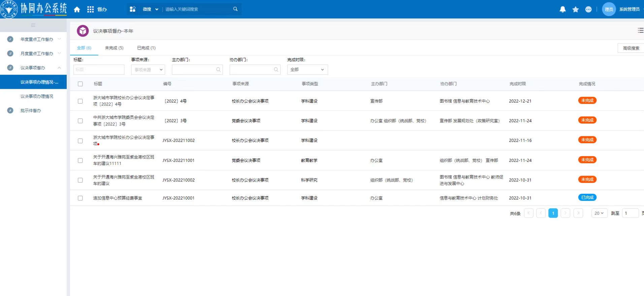Click page number 1 button
Image resolution: width=644 pixels, height=296 pixels.
point(553,213)
